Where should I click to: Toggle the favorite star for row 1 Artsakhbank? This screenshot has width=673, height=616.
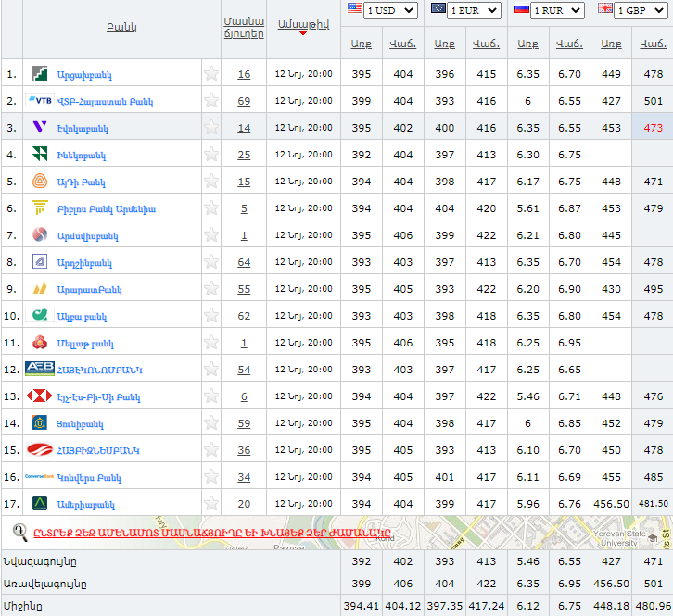(x=211, y=74)
